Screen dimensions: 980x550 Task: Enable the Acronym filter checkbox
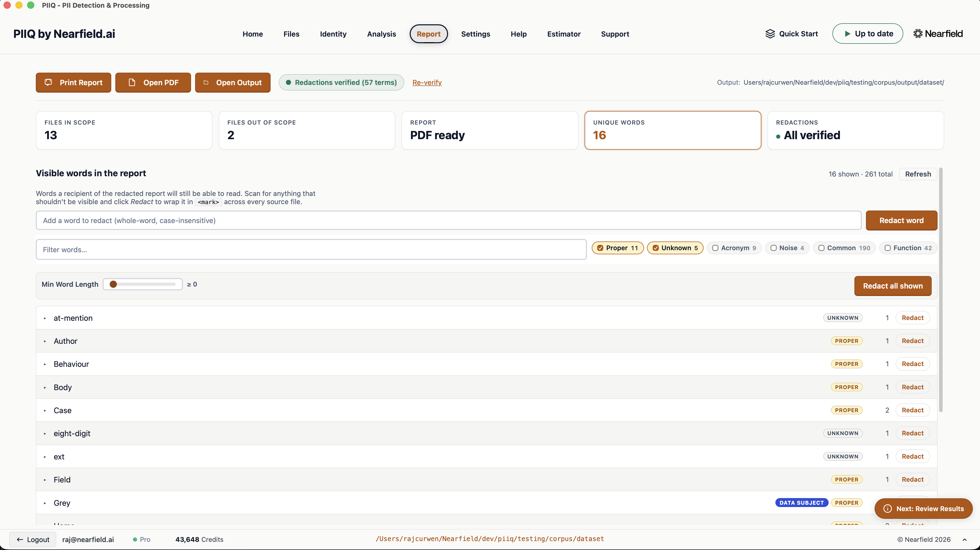coord(715,248)
